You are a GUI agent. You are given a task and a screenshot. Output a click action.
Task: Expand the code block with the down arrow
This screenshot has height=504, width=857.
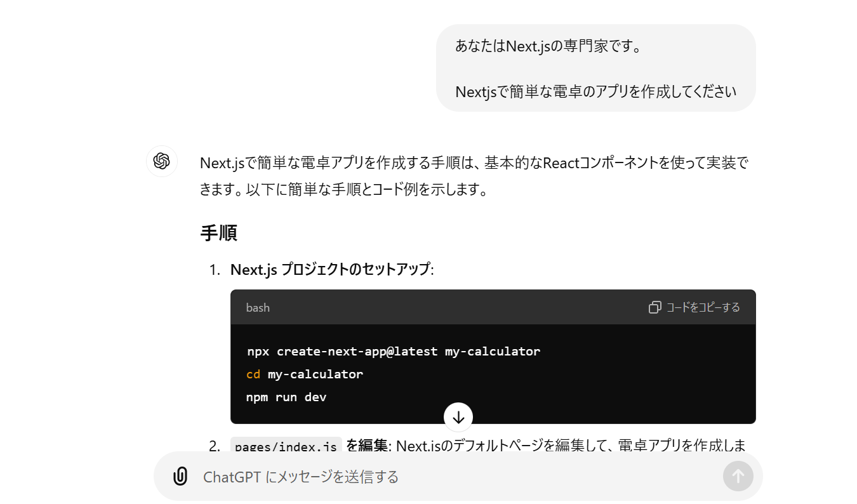(x=458, y=417)
